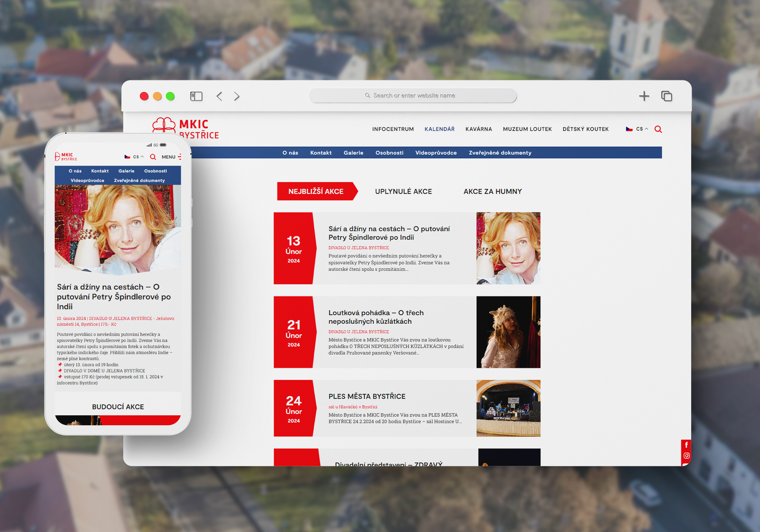Click the red search icon in the desktop header
760x532 pixels.
[658, 129]
